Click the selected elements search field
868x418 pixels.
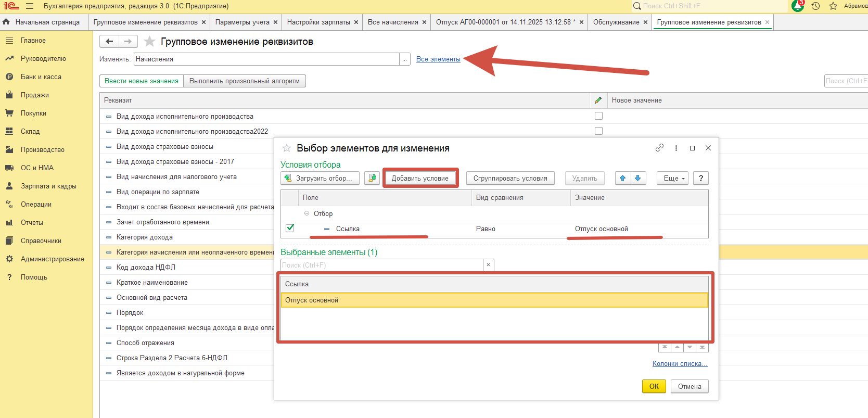click(x=381, y=265)
